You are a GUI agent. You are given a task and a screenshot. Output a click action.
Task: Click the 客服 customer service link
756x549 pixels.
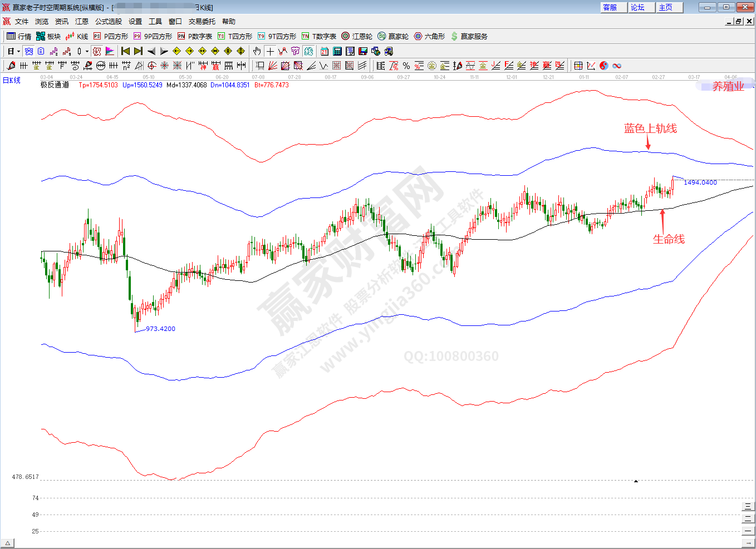coord(610,7)
